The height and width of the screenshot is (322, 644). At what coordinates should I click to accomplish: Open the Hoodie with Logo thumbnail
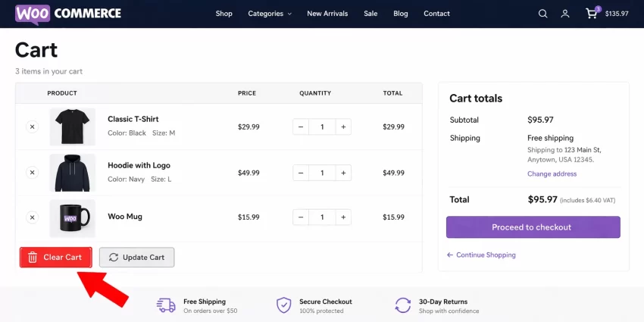pos(73,173)
